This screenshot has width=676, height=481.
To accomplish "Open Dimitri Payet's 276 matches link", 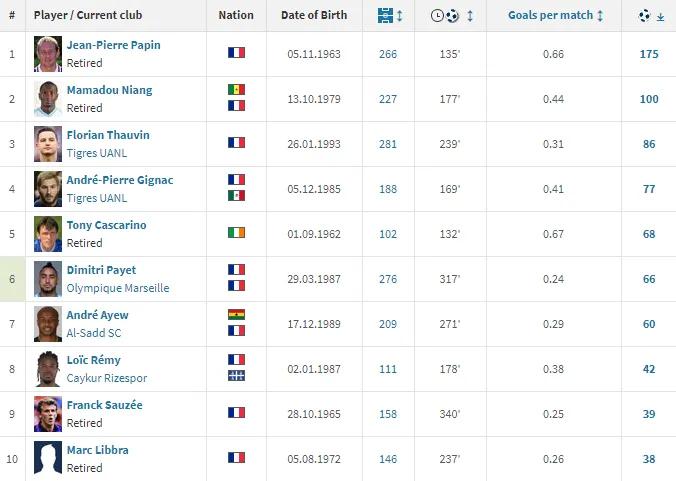I will [x=388, y=278].
